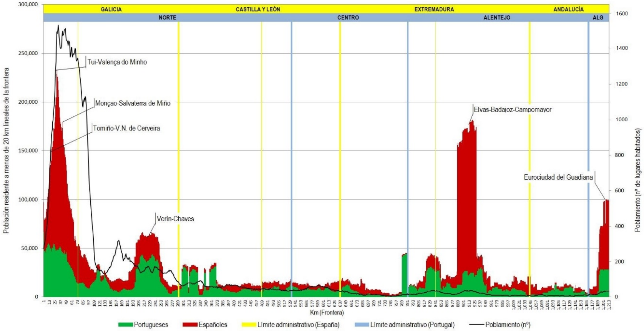Click the ALENTEJO band label
Image resolution: width=644 pixels, height=331 pixels.
(x=497, y=18)
